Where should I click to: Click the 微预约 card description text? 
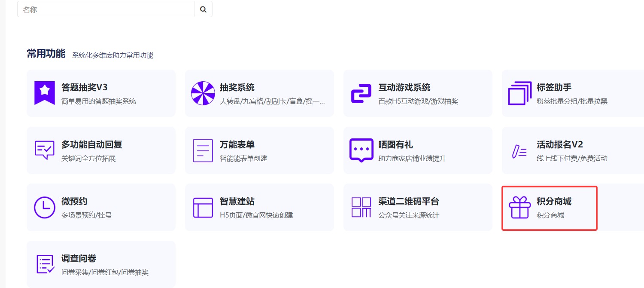click(x=87, y=215)
